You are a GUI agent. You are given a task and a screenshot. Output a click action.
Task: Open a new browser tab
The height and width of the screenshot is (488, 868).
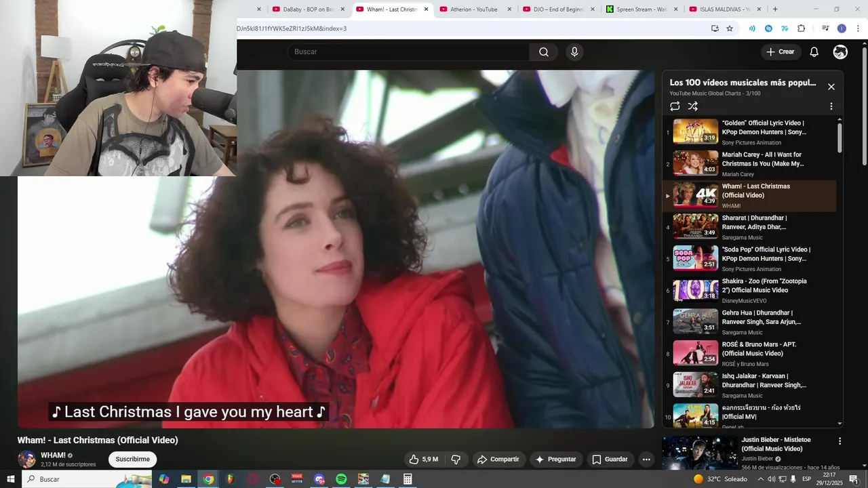coord(775,9)
